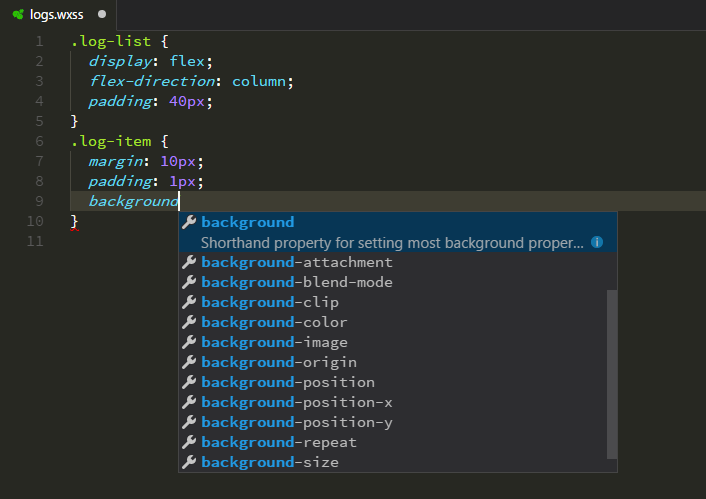This screenshot has height=499, width=706.
Task: Click wrench icon beside background-size
Action: [x=189, y=462]
